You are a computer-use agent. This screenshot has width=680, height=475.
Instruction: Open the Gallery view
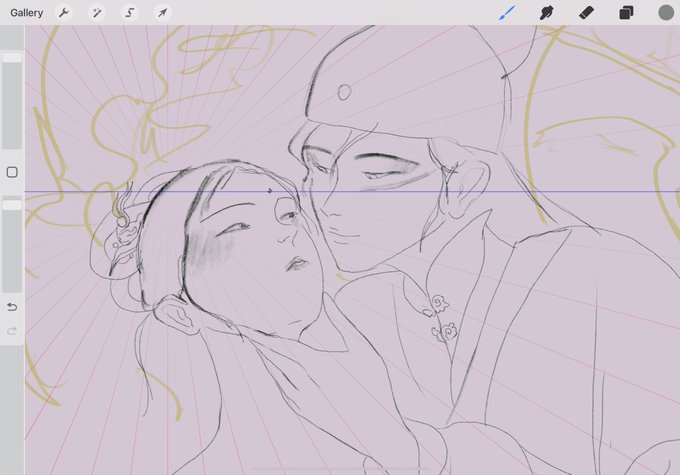(26, 13)
